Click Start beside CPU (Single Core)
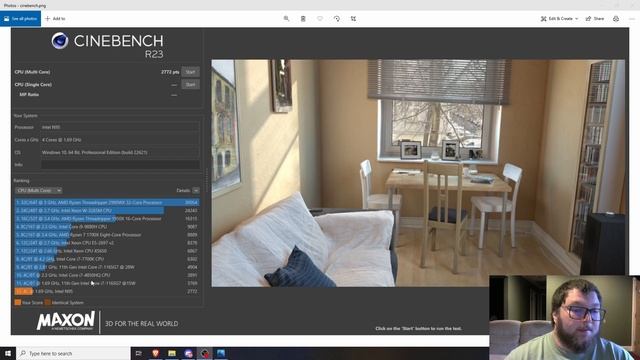This screenshot has width=640, height=360. 190,84
